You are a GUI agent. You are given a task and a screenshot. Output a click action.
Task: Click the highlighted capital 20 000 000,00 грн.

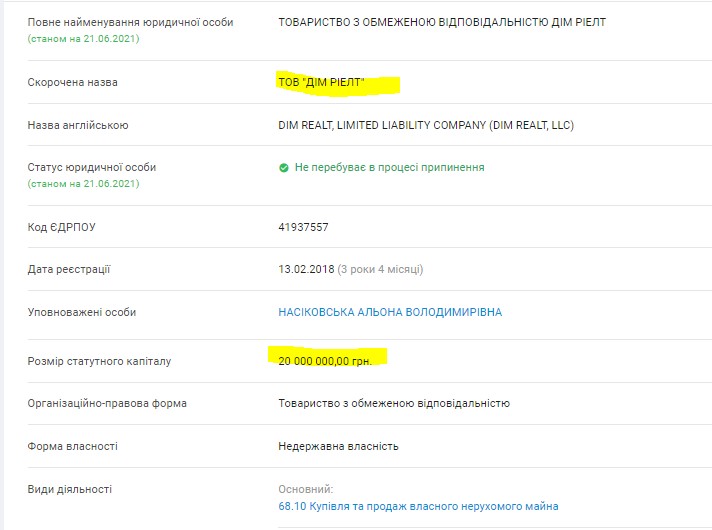click(x=325, y=361)
